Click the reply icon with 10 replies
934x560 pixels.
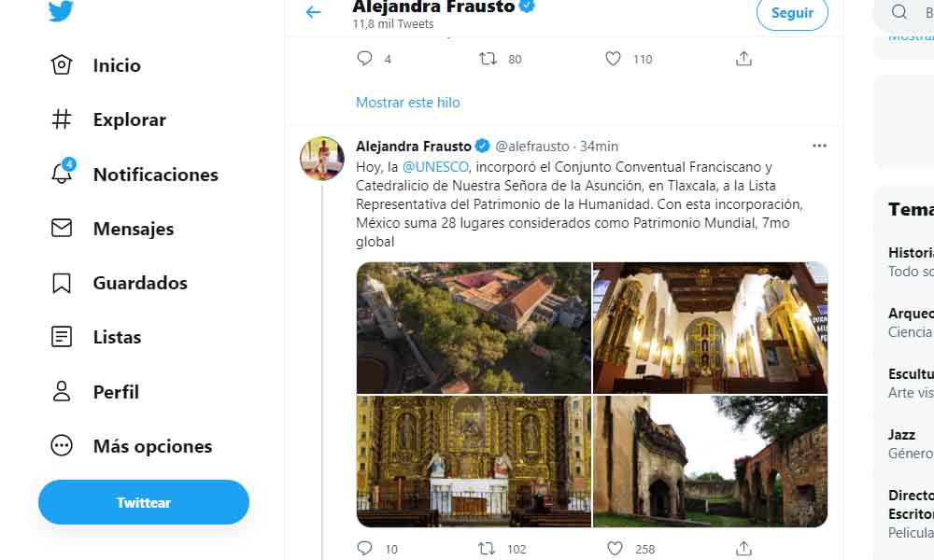coord(365,549)
